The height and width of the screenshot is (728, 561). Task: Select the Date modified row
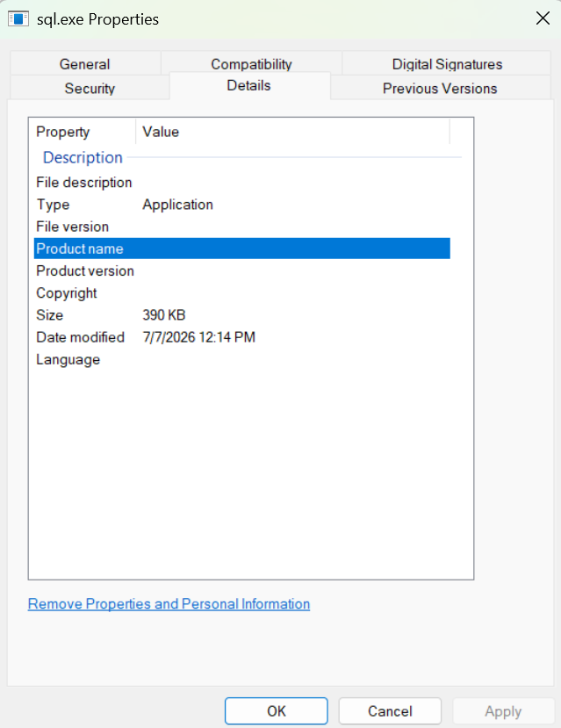pyautogui.click(x=241, y=337)
